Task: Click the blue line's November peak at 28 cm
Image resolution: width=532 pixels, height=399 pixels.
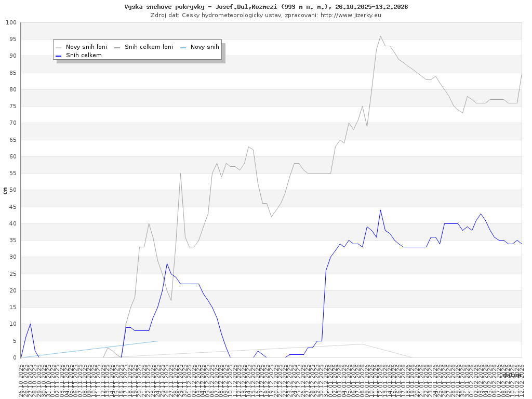Action: (167, 264)
